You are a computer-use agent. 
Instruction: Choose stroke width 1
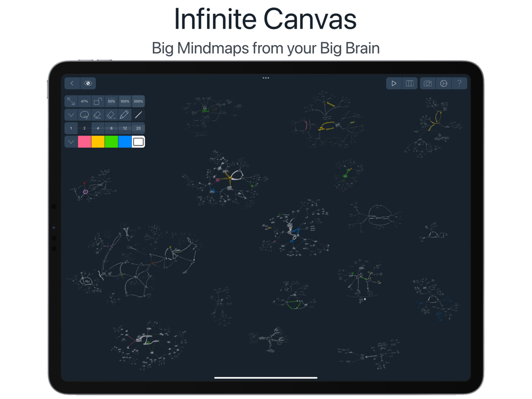tap(71, 128)
